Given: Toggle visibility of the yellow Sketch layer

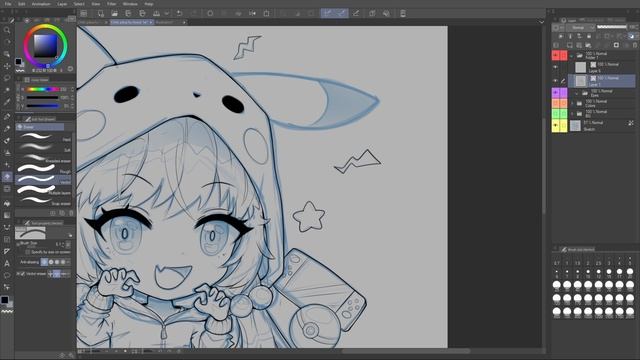Looking at the screenshot, I should pyautogui.click(x=556, y=126).
